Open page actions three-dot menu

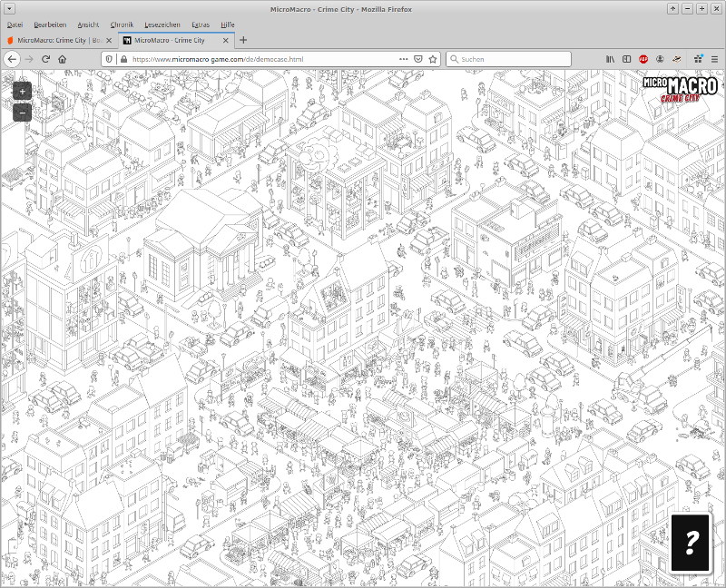point(403,59)
